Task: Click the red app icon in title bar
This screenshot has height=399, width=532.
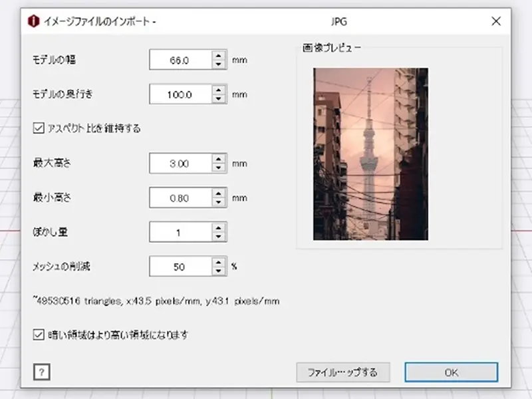Action: 33,21
